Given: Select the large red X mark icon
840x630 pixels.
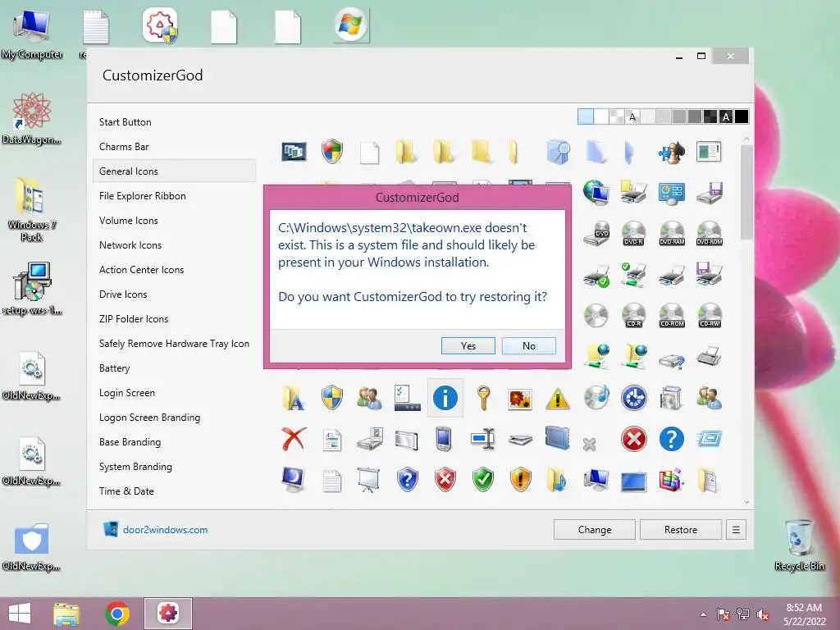Looking at the screenshot, I should click(294, 440).
